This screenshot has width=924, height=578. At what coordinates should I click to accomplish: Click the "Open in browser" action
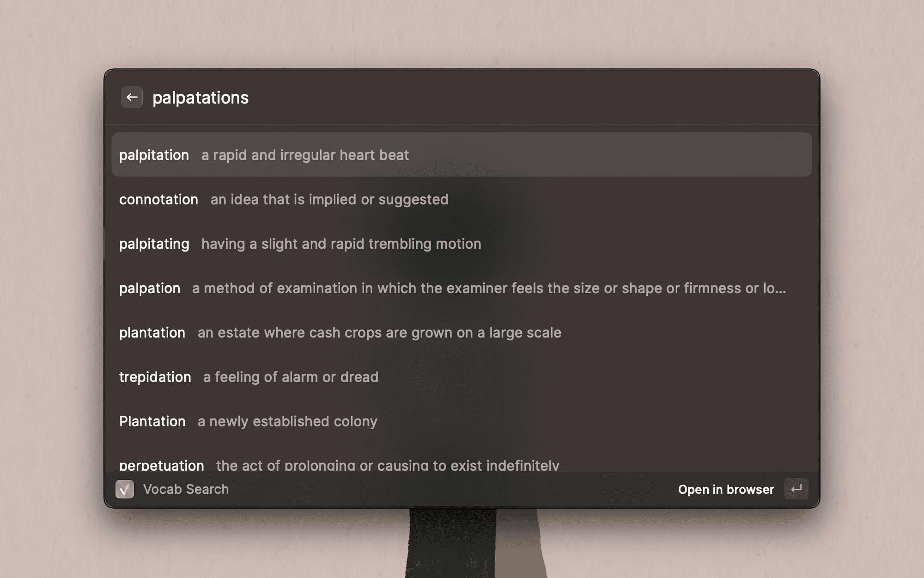click(x=726, y=489)
